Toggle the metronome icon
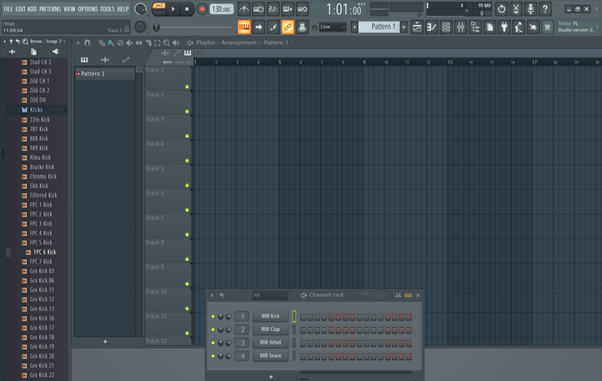The height and width of the screenshot is (381, 602). pos(244,9)
